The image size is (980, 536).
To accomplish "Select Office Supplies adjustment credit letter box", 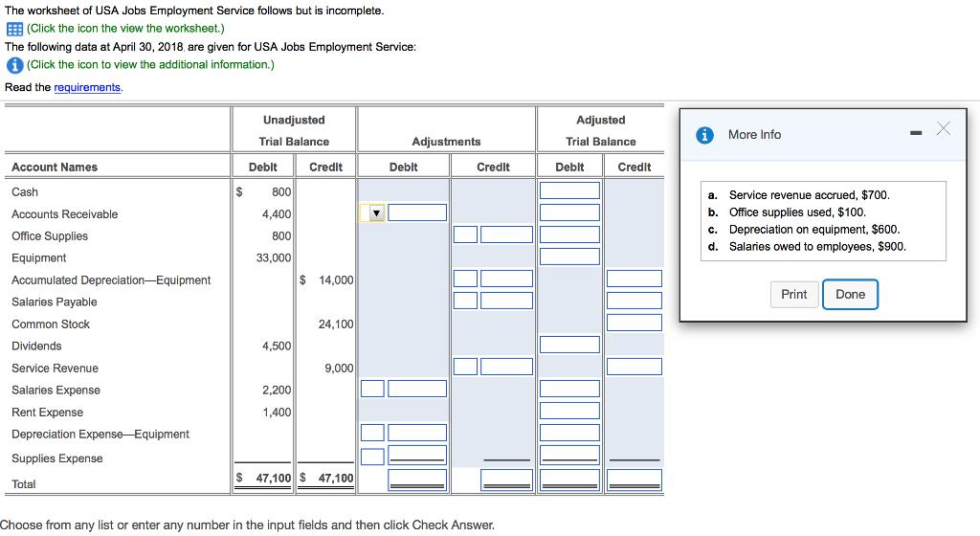I will [465, 234].
